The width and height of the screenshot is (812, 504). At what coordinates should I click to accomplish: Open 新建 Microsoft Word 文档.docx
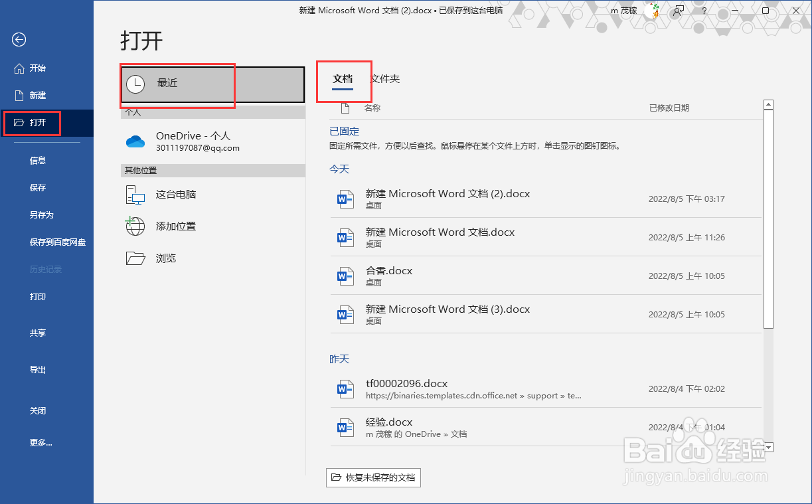pos(546,237)
